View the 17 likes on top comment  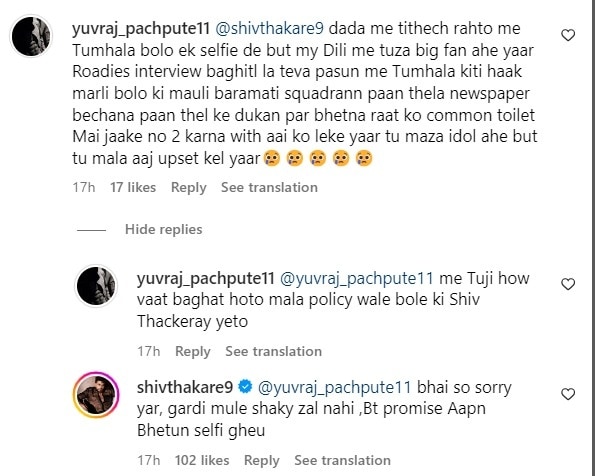coord(133,188)
